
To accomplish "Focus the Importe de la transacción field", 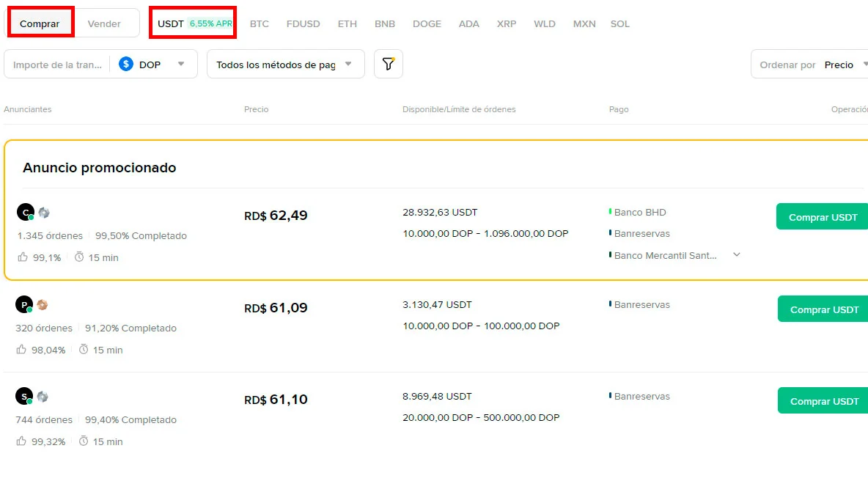I will (58, 65).
